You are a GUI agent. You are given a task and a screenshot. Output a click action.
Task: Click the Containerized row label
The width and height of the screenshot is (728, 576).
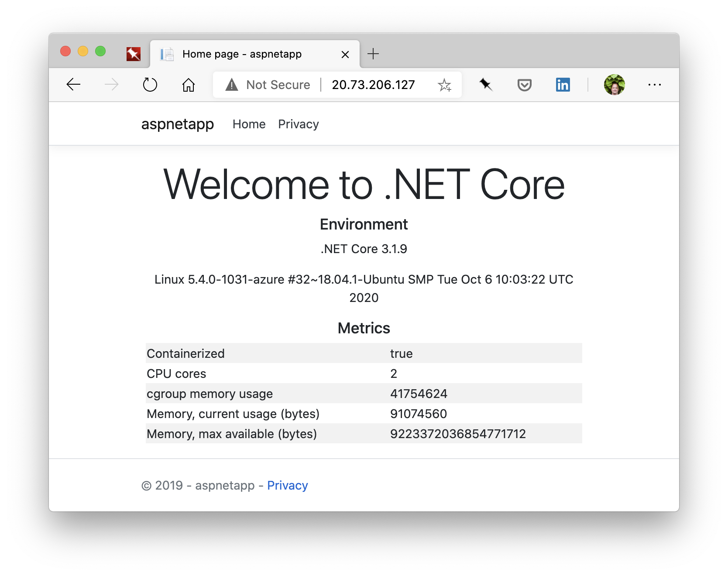pyautogui.click(x=185, y=353)
